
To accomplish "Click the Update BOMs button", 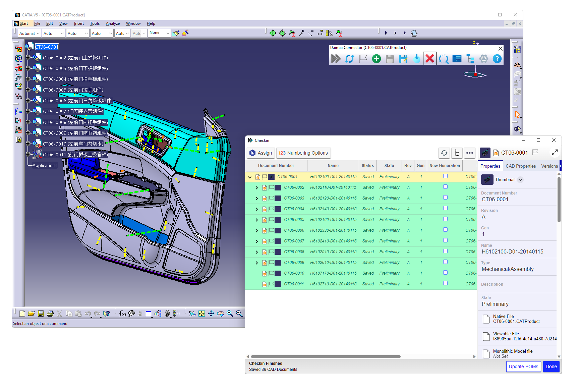I will point(523,367).
